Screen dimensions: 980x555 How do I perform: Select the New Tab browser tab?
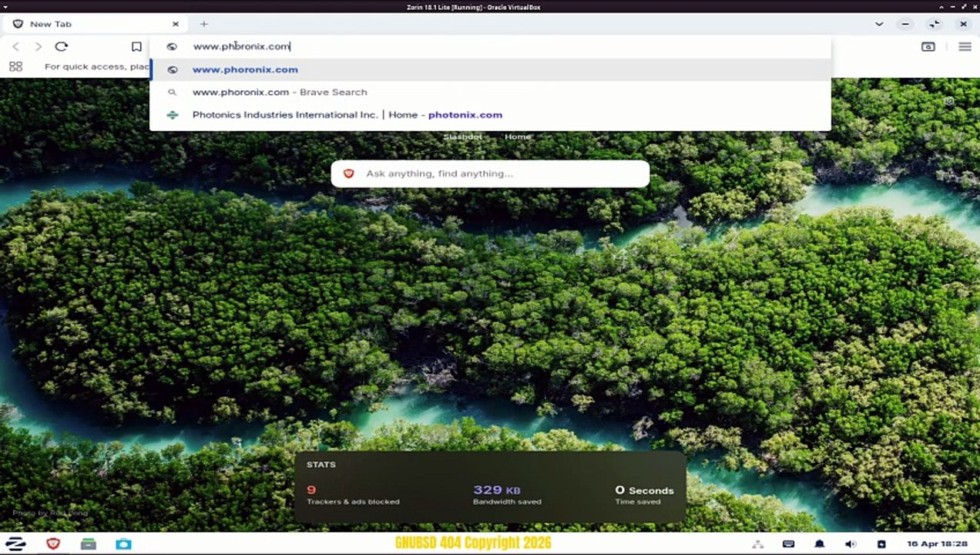point(96,24)
